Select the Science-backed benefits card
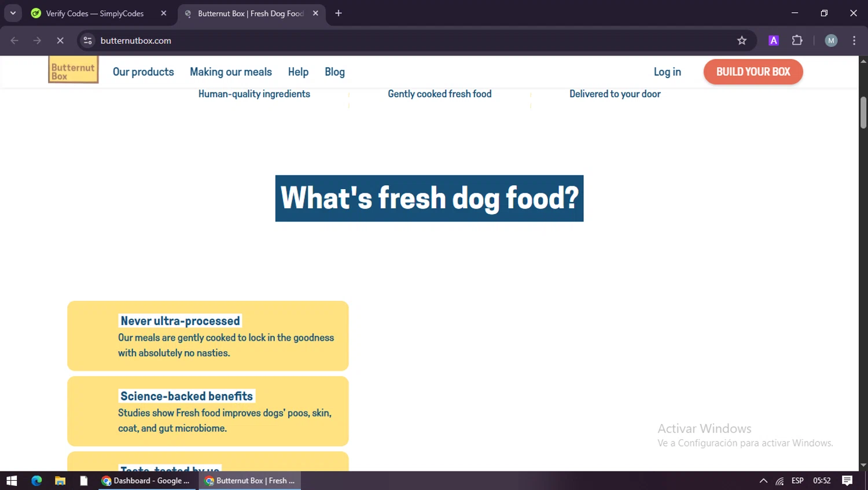This screenshot has height=490, width=868. pos(208,411)
